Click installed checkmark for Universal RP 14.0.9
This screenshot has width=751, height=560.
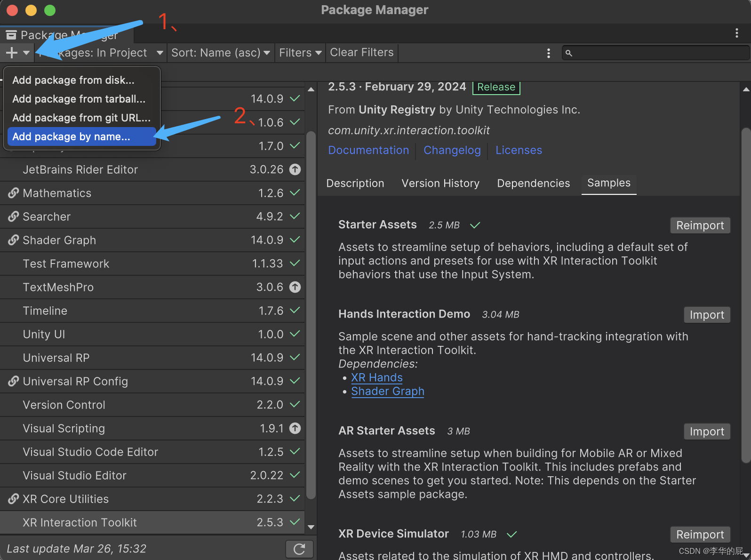pyautogui.click(x=295, y=357)
